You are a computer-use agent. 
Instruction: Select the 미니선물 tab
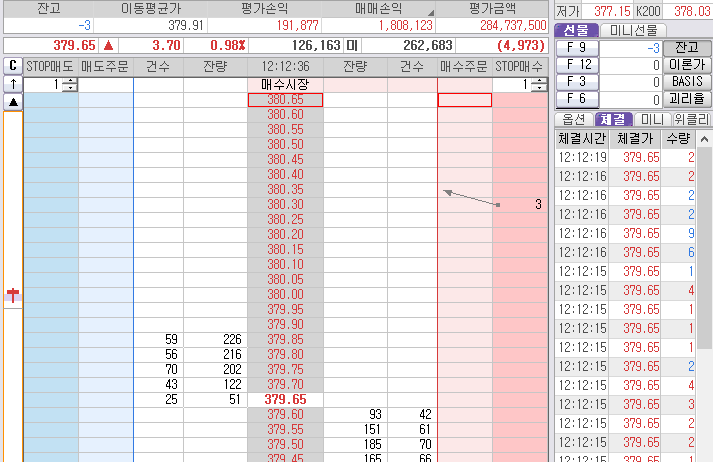point(633,30)
